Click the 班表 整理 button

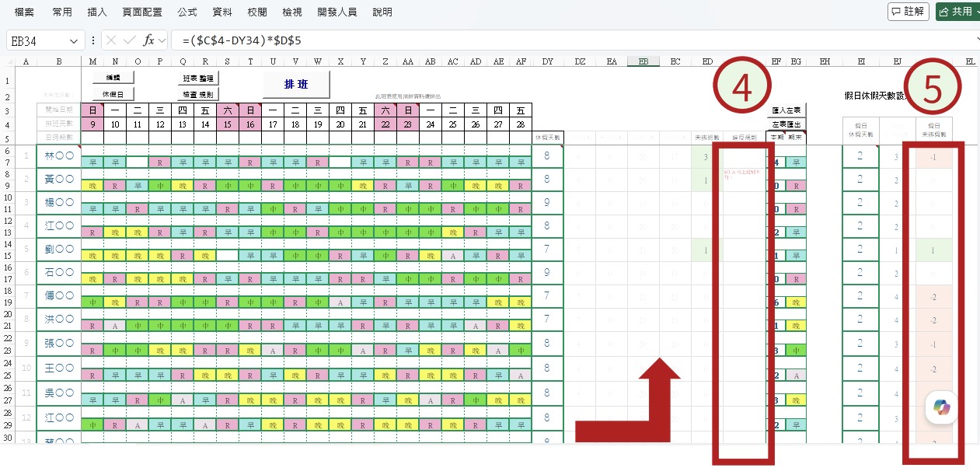click(x=198, y=78)
